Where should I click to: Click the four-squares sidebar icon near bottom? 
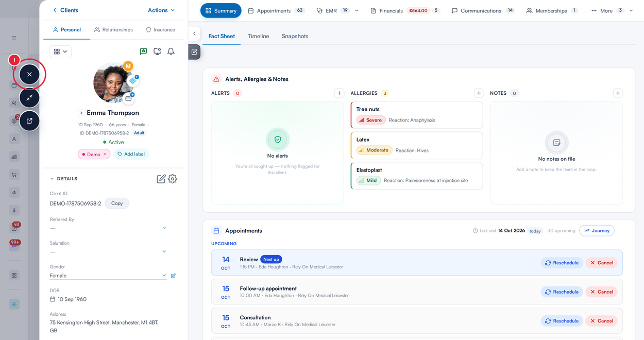[14, 275]
